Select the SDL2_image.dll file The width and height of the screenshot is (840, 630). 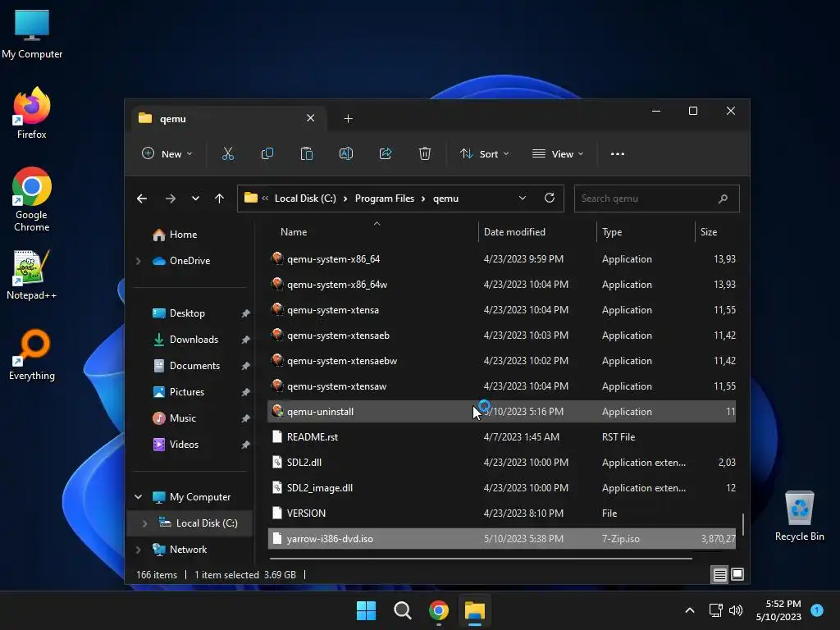(x=501, y=488)
